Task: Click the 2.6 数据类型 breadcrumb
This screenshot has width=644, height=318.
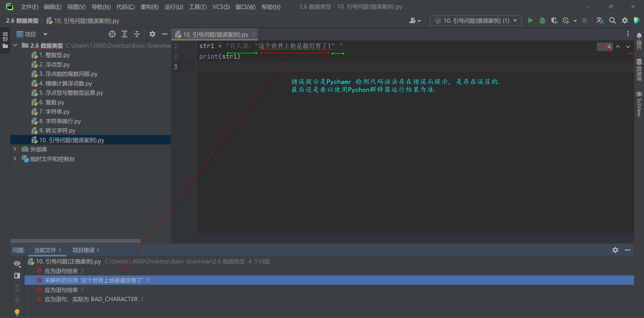Action: pyautogui.click(x=22, y=21)
